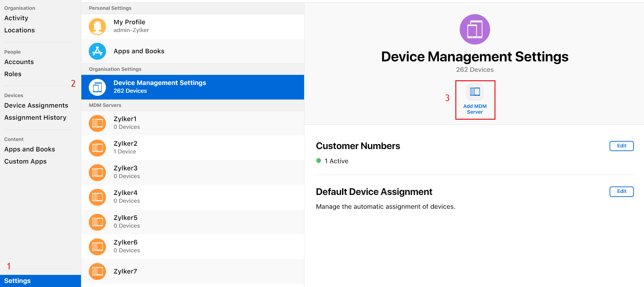Go to Activity in sidebar
The image size is (644, 287).
tap(16, 18)
